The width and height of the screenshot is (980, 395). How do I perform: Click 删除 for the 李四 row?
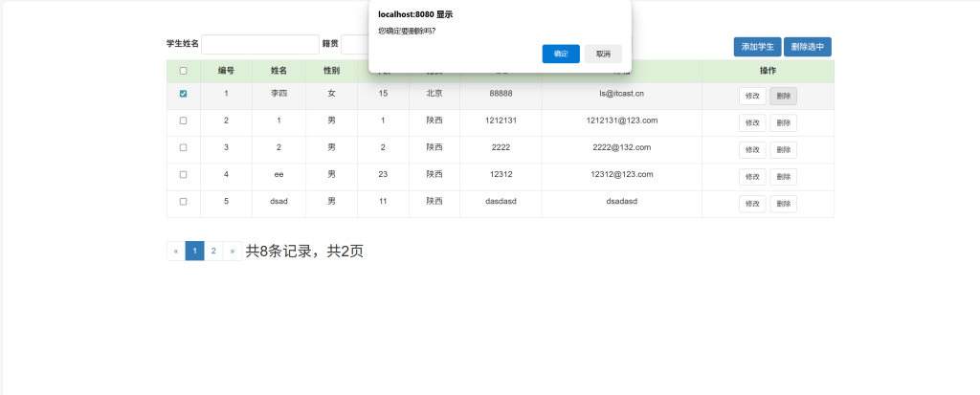(783, 97)
